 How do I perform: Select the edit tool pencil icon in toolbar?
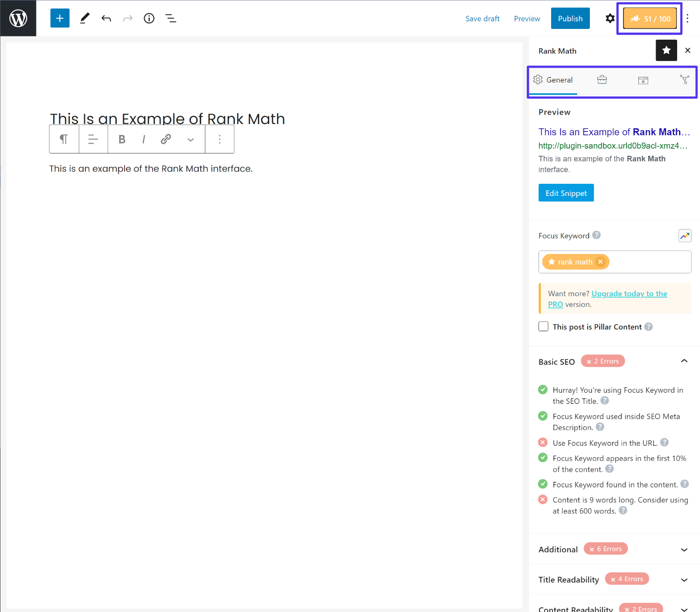click(x=84, y=18)
